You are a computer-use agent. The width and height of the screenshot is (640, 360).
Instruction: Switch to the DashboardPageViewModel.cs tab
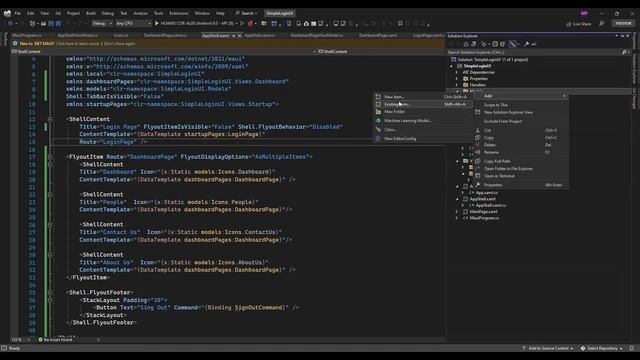click(317, 36)
